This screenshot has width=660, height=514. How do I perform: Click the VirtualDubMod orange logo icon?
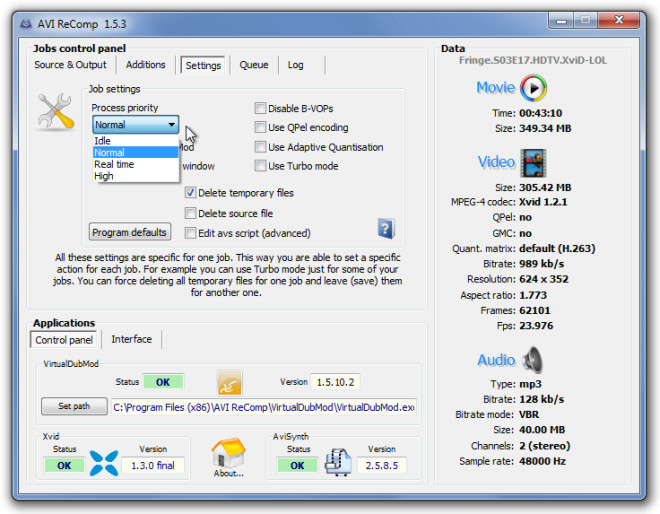(230, 383)
